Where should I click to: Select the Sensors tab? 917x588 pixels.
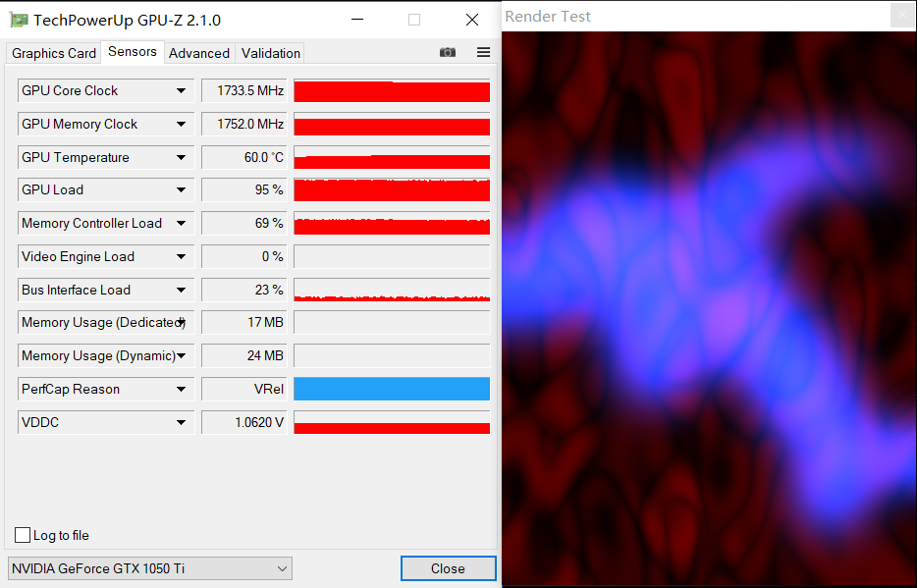coord(133,51)
